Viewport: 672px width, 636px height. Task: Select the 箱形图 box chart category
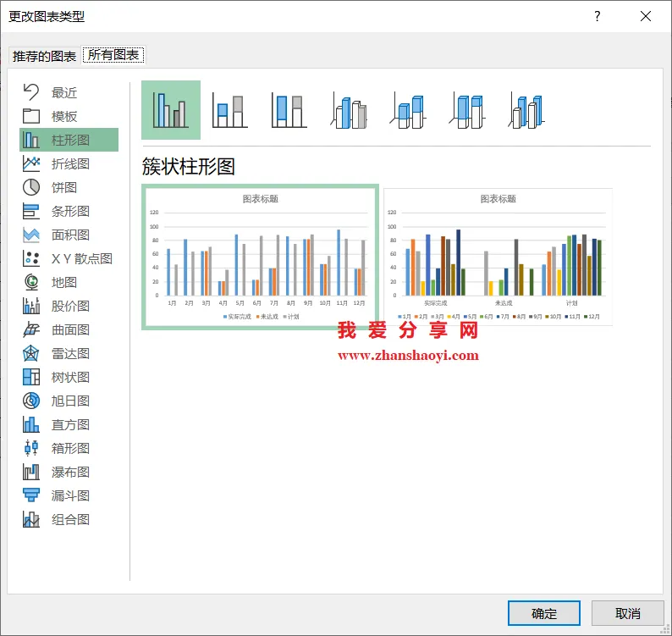coord(69,448)
